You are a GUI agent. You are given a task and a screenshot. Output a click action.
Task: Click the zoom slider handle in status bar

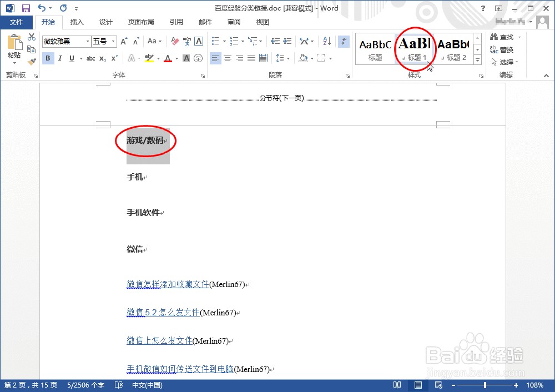(x=485, y=385)
